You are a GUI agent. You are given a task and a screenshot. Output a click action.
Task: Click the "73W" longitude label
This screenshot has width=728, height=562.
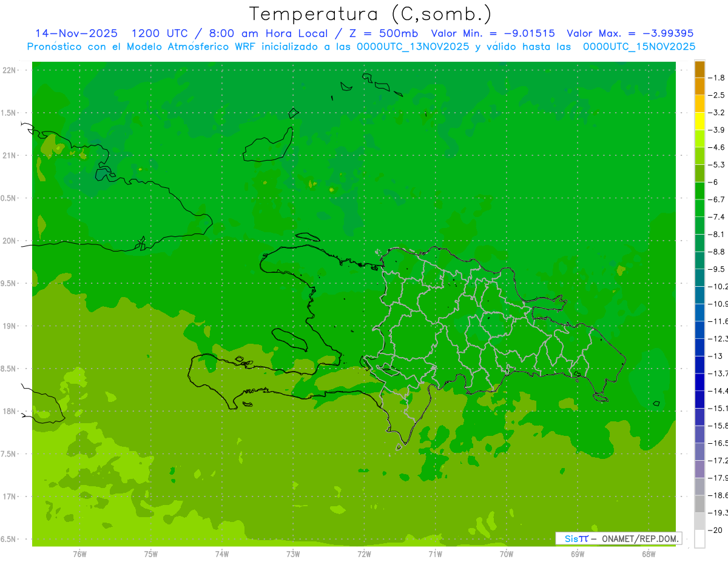pos(293,554)
